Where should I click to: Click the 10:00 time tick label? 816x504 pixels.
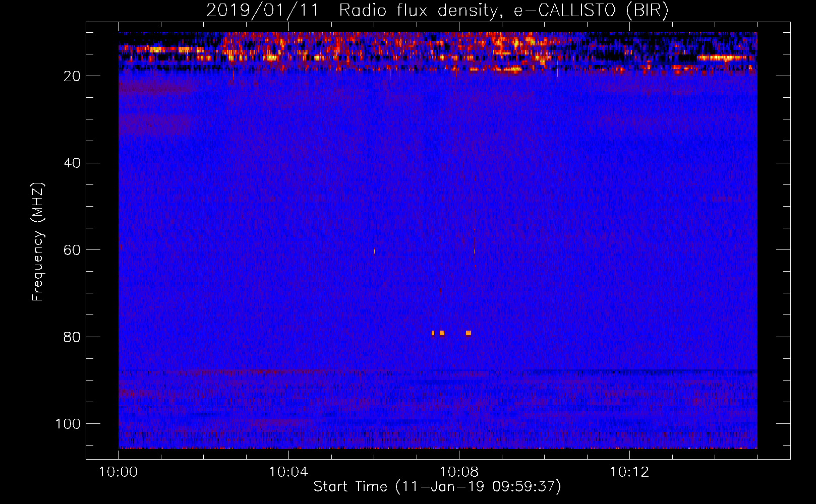pos(118,472)
